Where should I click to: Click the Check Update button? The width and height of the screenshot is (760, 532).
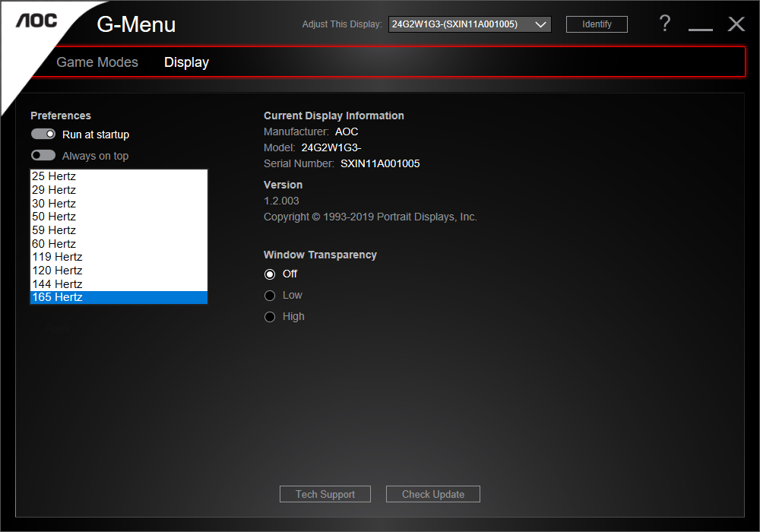coord(433,494)
